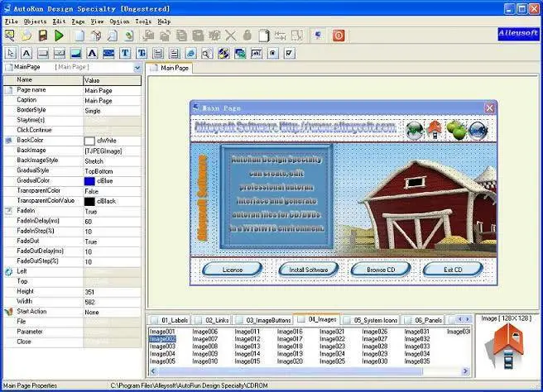
Task: Click the padlock lock-object icon
Action: coord(247,36)
